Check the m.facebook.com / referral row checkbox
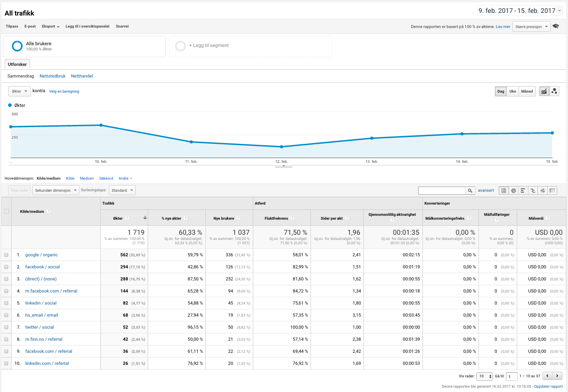Screen dimensions: 568x392 6,291
